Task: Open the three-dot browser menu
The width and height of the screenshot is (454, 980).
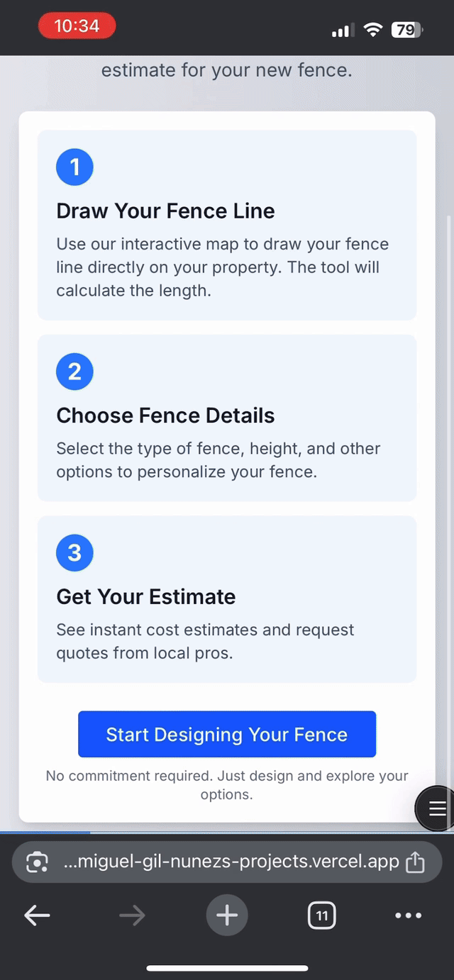Action: (x=408, y=915)
